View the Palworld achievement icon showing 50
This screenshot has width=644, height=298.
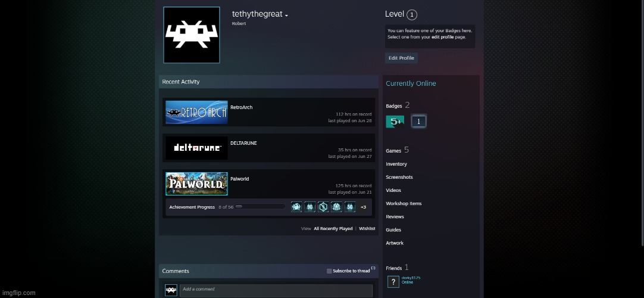coord(350,207)
